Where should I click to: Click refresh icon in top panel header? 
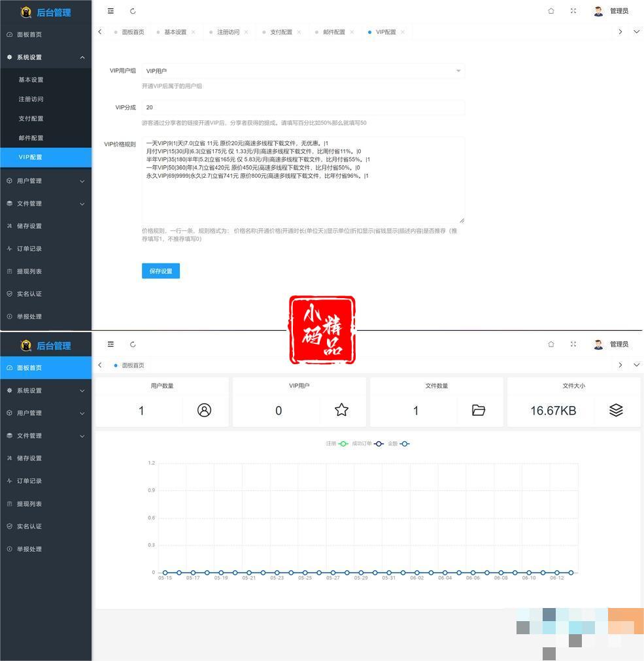[x=133, y=11]
